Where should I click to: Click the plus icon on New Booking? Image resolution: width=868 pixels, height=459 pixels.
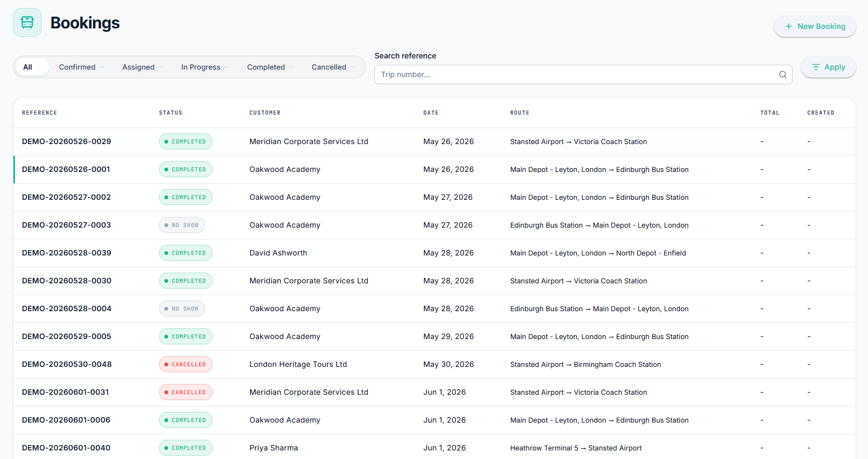(788, 26)
